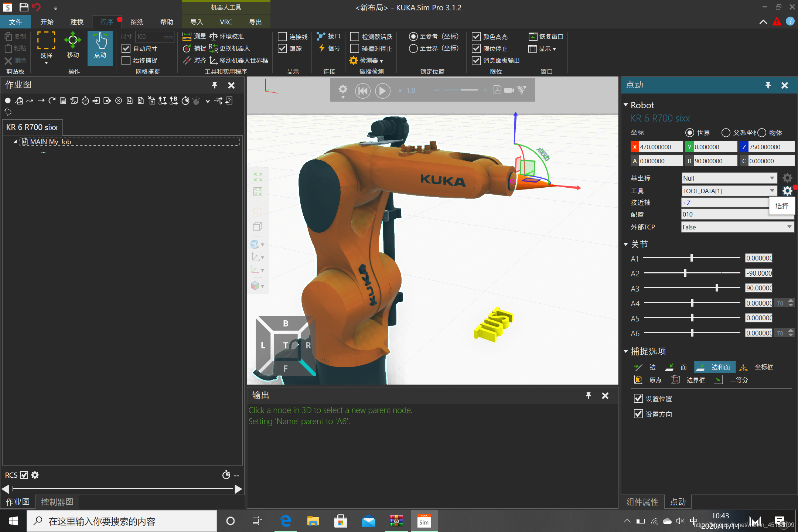The height and width of the screenshot is (532, 798).
Task: Select 边和面 (Edge and face) snap option
Action: pos(715,367)
